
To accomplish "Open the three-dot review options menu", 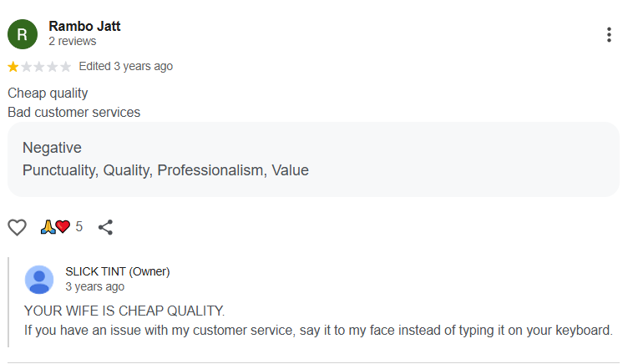I will pos(609,34).
